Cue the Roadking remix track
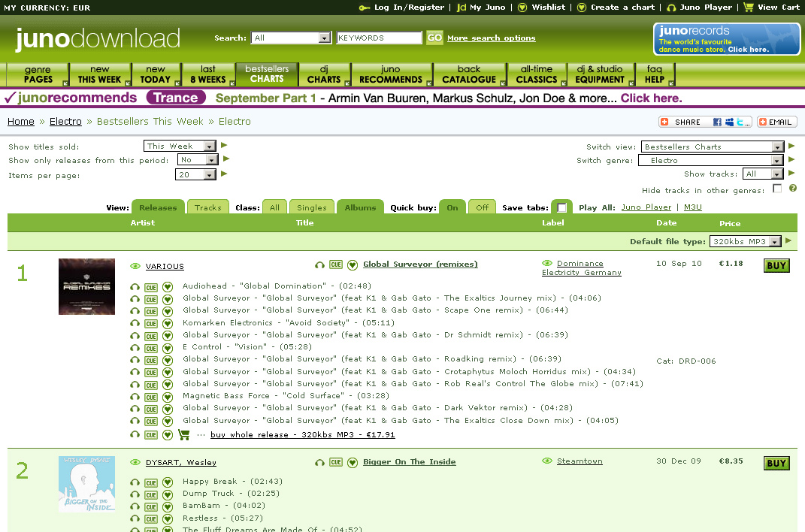Image resolution: width=805 pixels, height=532 pixels. [151, 361]
